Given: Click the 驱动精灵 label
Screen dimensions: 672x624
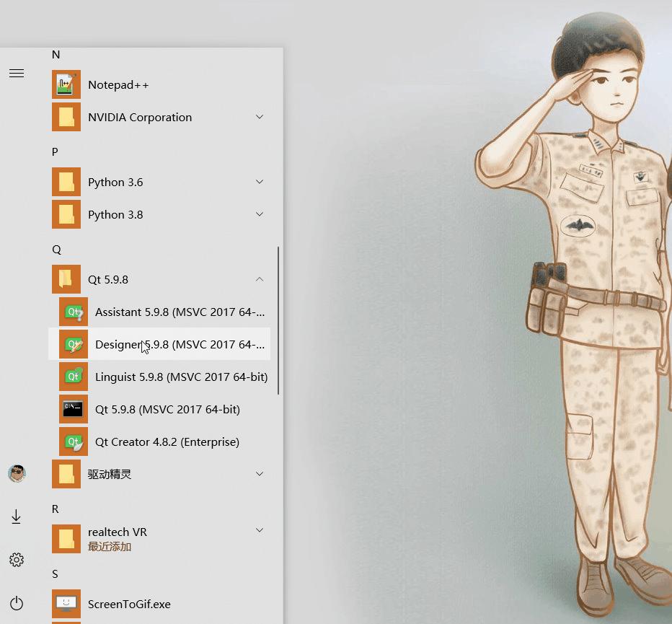Looking at the screenshot, I should click(110, 474).
